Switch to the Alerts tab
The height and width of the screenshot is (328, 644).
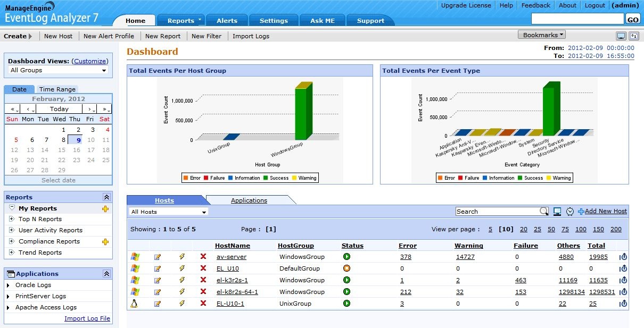[227, 21]
